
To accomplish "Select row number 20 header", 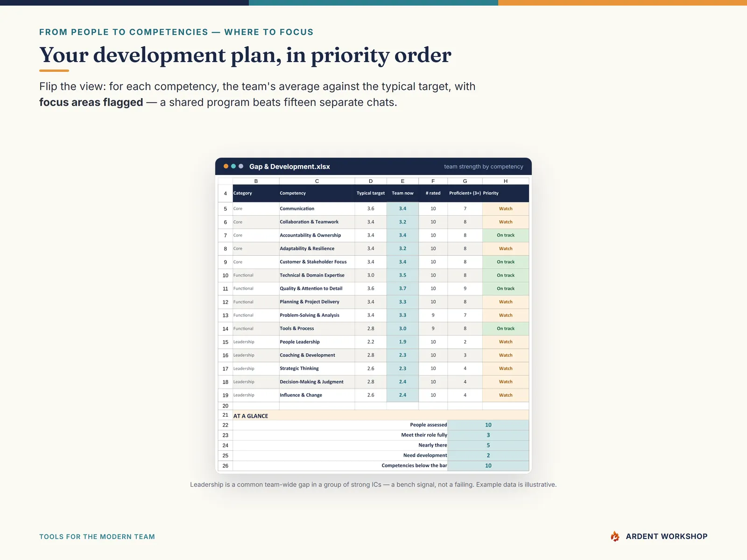I will pos(226,406).
